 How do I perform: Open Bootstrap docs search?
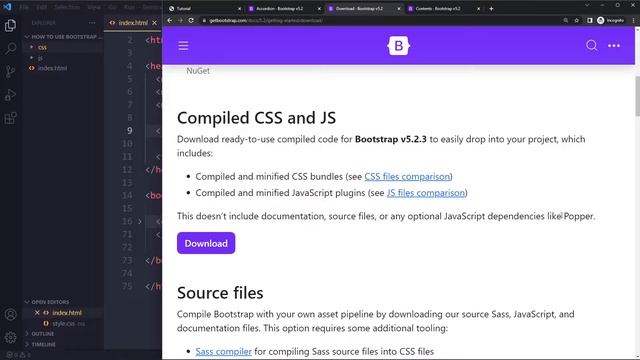coord(591,45)
